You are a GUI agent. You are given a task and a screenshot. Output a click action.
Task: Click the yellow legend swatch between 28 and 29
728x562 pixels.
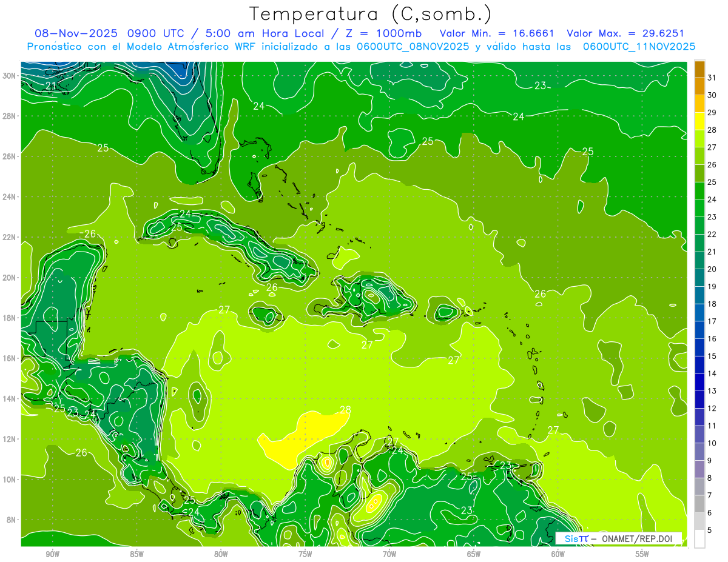point(699,121)
